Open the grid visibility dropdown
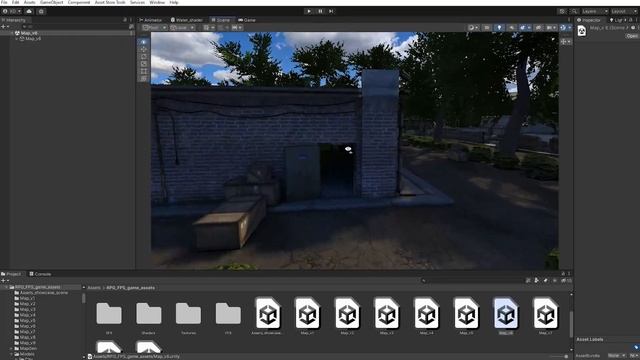Image resolution: width=640 pixels, height=360 pixels. (209, 28)
